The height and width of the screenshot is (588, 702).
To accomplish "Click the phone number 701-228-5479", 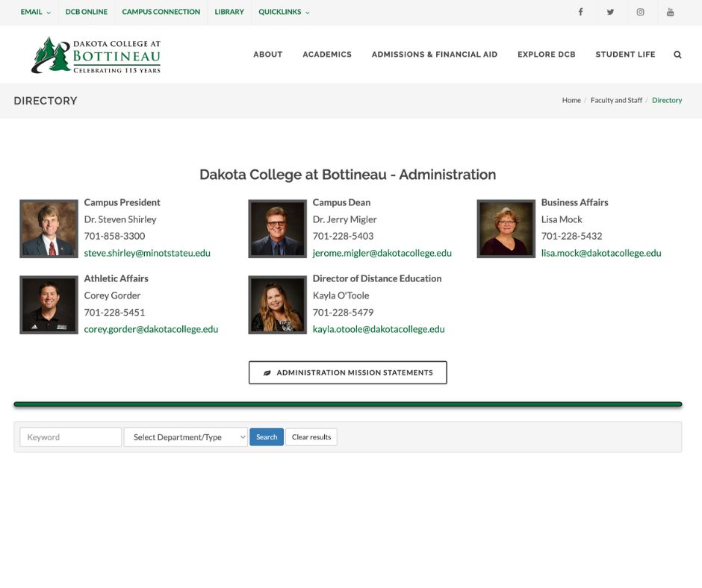I will [x=343, y=313].
